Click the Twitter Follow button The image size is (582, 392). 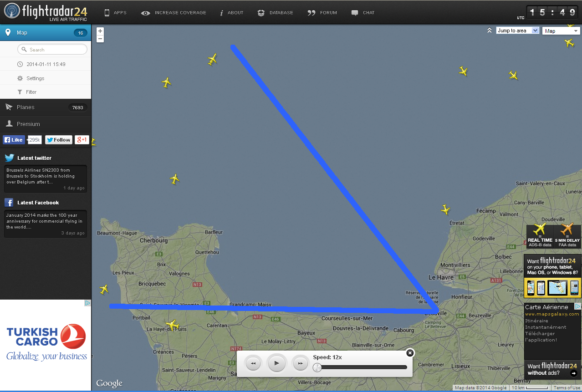pos(59,140)
